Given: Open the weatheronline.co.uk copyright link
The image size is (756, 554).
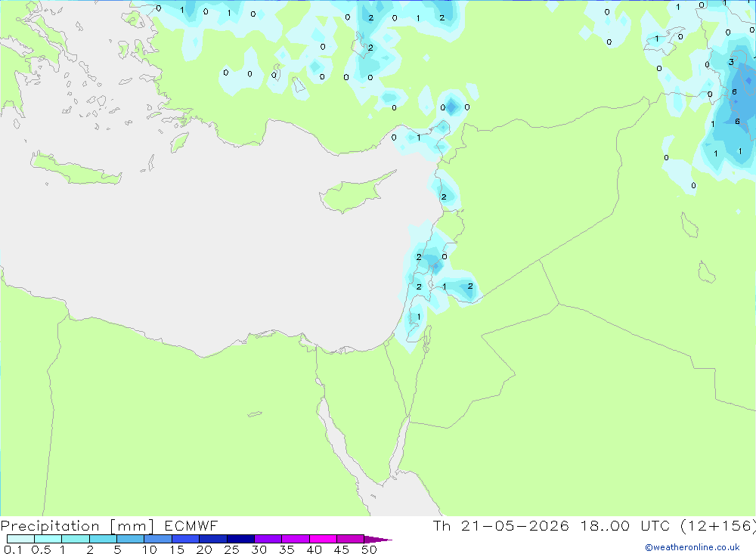Looking at the screenshot, I should pyautogui.click(x=692, y=547).
